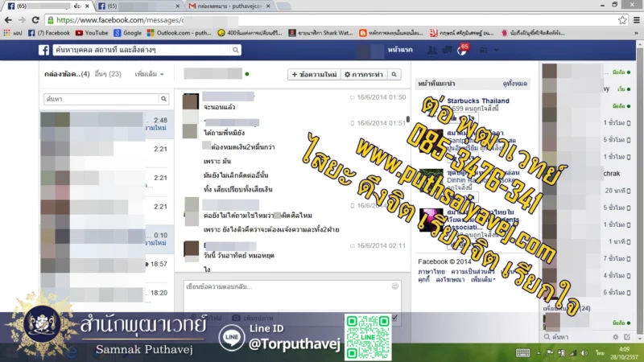Click the 16/6/2014 02:11 timestamp
Viewport: 644px width, 362px height.
(381, 245)
